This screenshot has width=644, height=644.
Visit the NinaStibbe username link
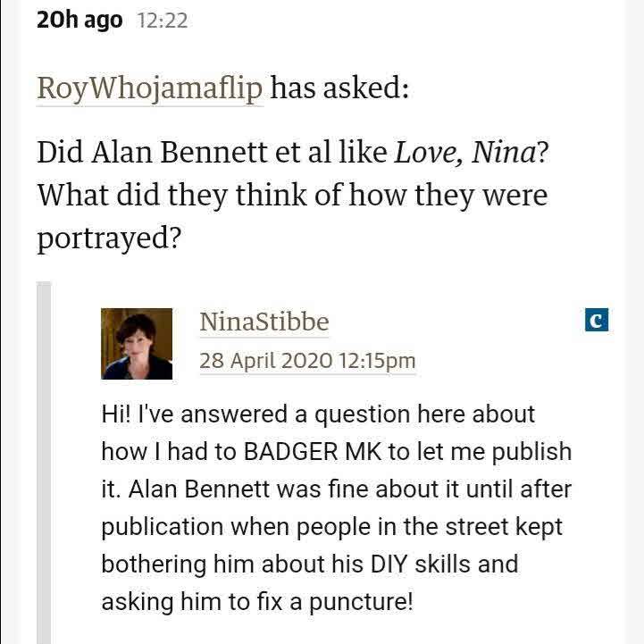tap(264, 322)
